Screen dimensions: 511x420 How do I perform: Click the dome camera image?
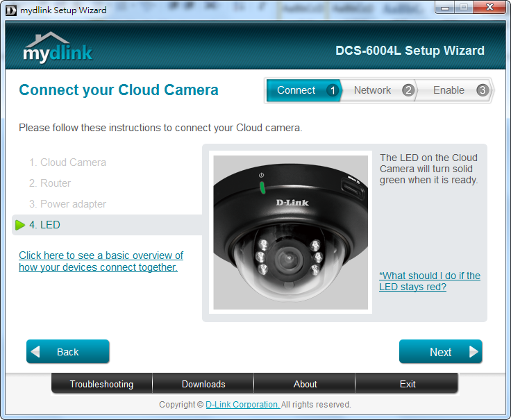[x=290, y=233]
